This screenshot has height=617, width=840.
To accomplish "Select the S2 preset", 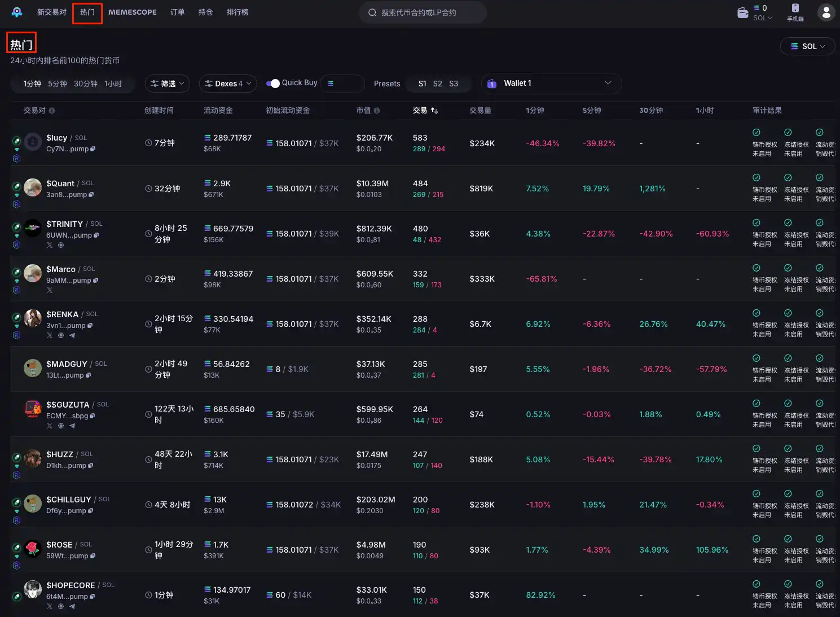I will [x=437, y=84].
